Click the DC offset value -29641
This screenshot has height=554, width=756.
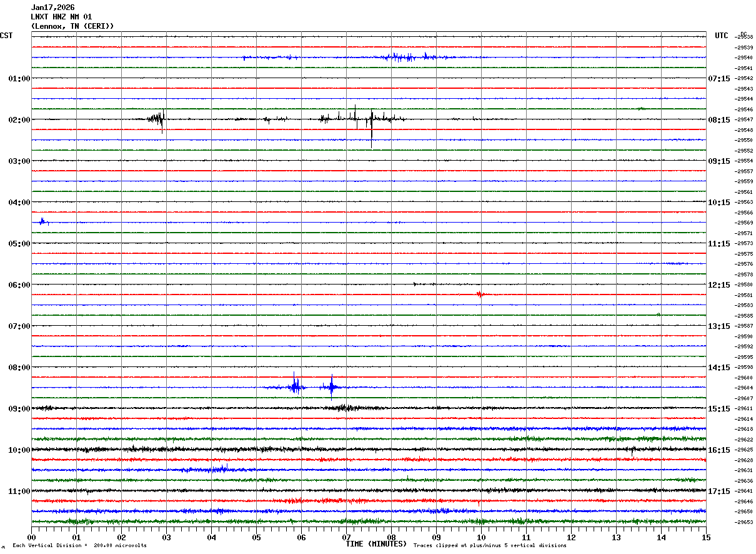click(744, 491)
